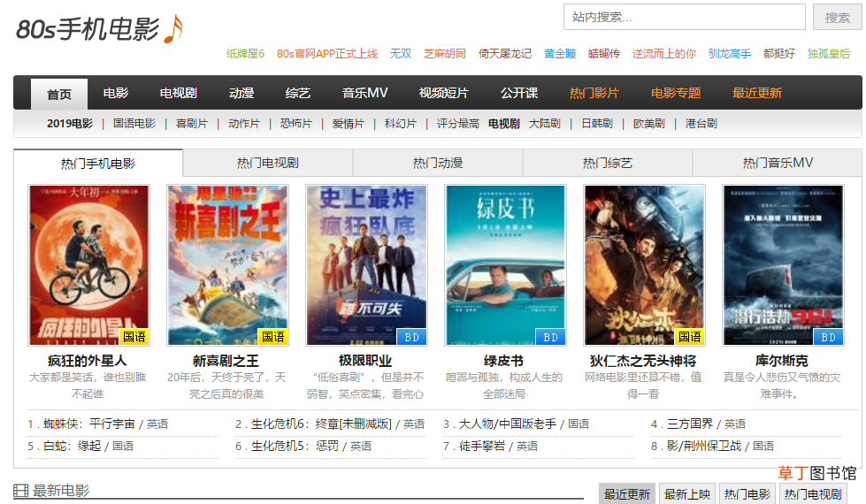Image resolution: width=866 pixels, height=504 pixels.
Task: Go to 首页 in the main nav
Action: pos(59,94)
